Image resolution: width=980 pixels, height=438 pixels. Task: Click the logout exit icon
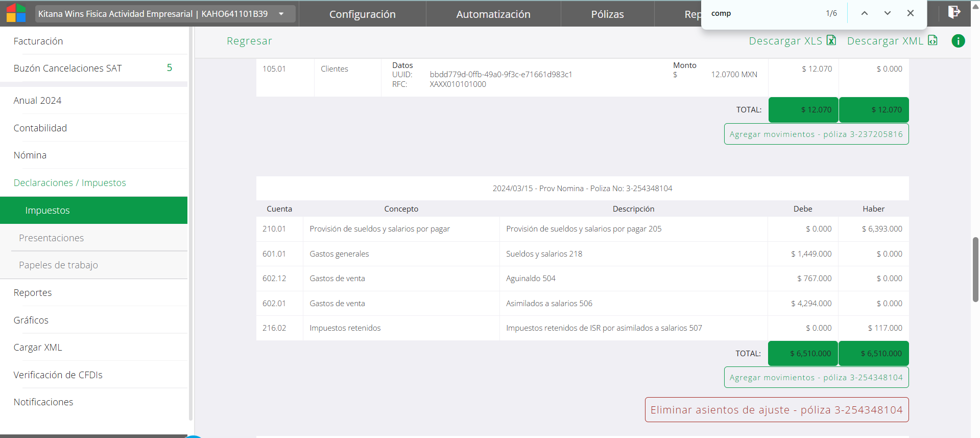953,12
